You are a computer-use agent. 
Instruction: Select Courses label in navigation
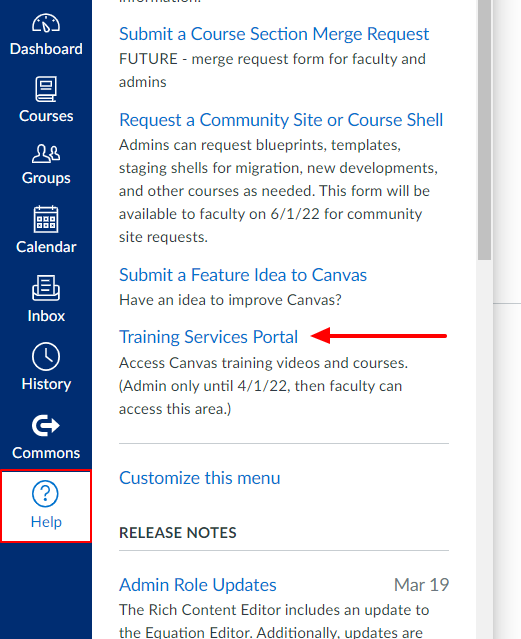pos(46,116)
